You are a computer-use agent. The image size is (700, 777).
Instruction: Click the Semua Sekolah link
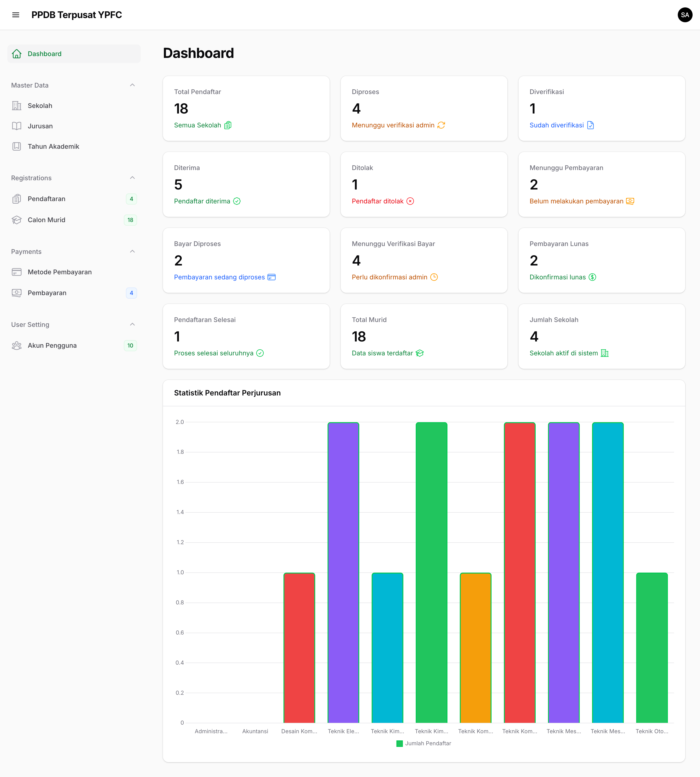click(x=198, y=125)
